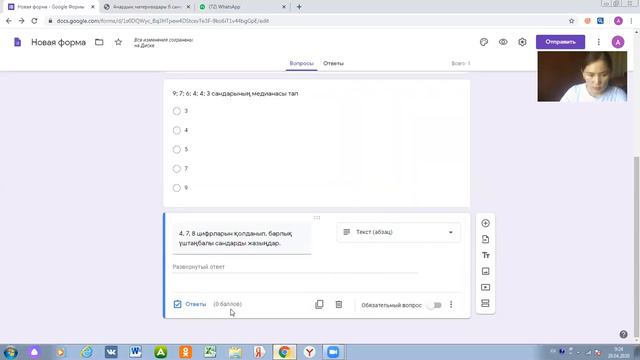This screenshot has height=360, width=640.
Task: Go forward in the browser
Action: click(x=21, y=21)
